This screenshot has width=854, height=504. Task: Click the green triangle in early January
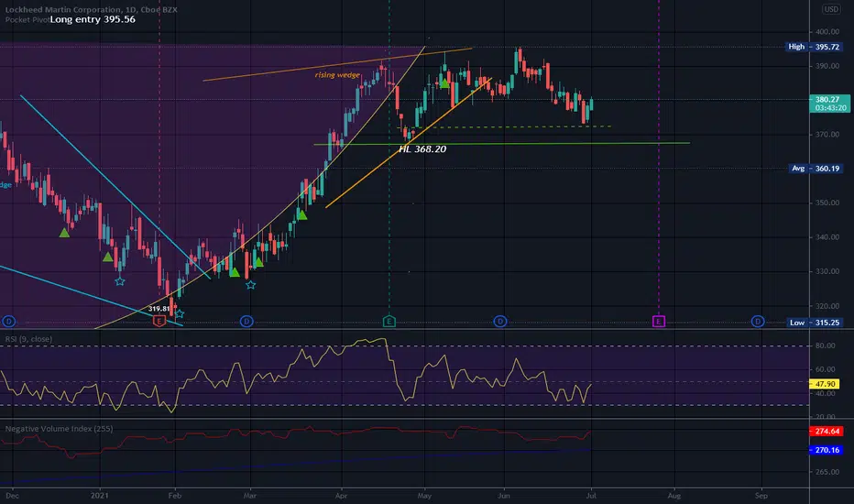(x=108, y=257)
